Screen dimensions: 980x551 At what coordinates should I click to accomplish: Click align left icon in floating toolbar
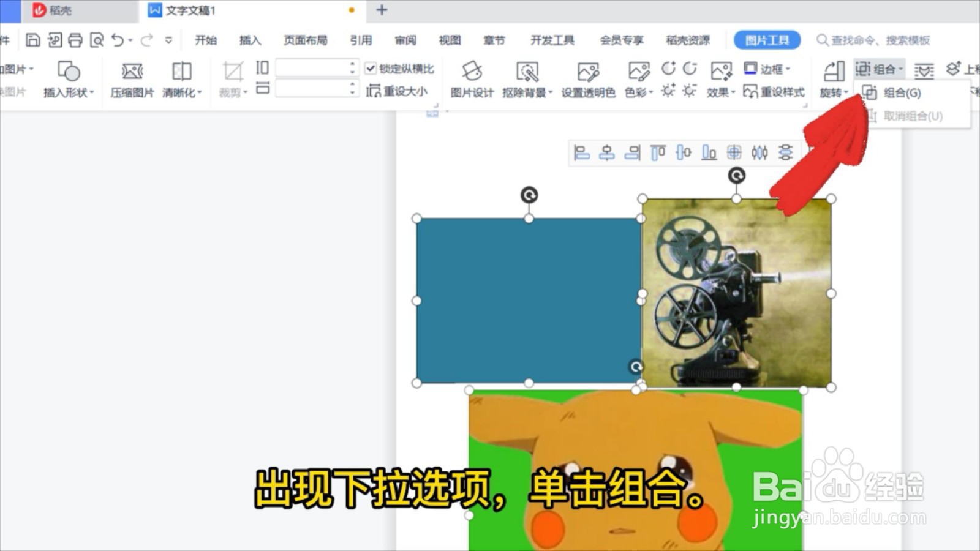(x=581, y=152)
